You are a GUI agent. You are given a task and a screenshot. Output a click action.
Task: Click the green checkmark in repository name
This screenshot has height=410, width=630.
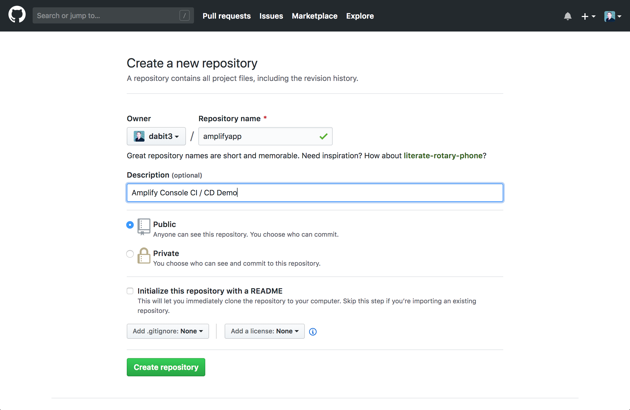(323, 137)
